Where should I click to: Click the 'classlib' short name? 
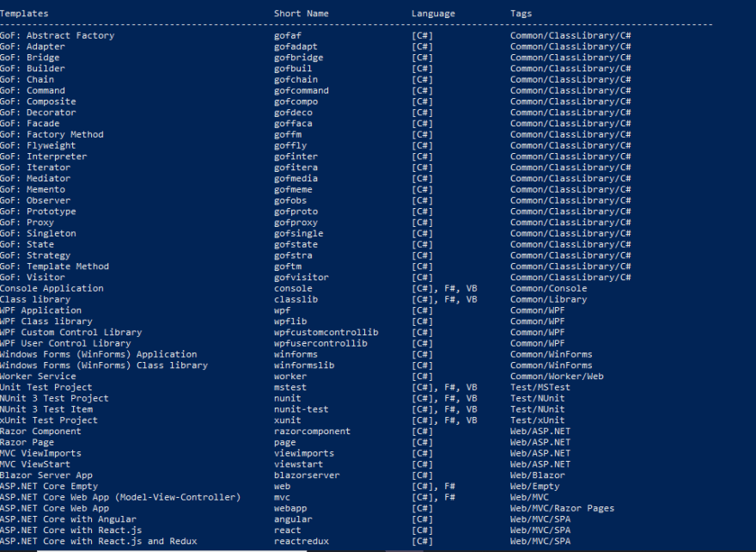point(296,299)
